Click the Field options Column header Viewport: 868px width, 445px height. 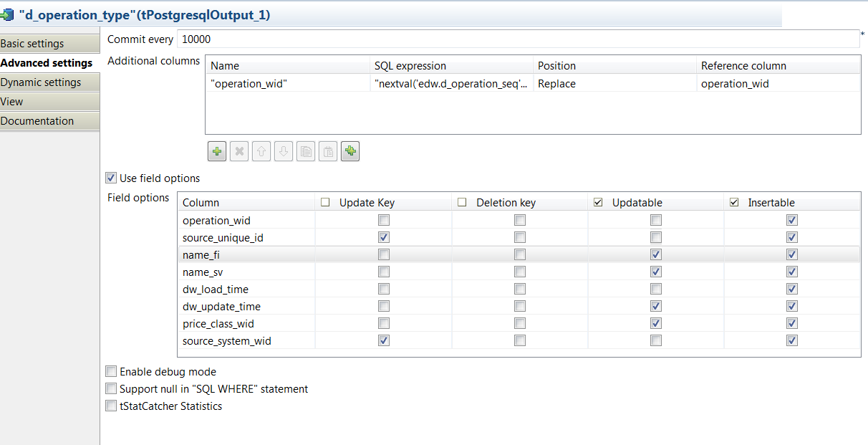pyautogui.click(x=246, y=202)
